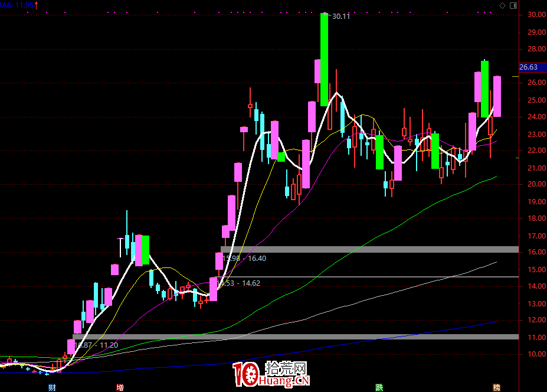
Task: Click the red up arrow beside MA6 value
Action: 37,5
